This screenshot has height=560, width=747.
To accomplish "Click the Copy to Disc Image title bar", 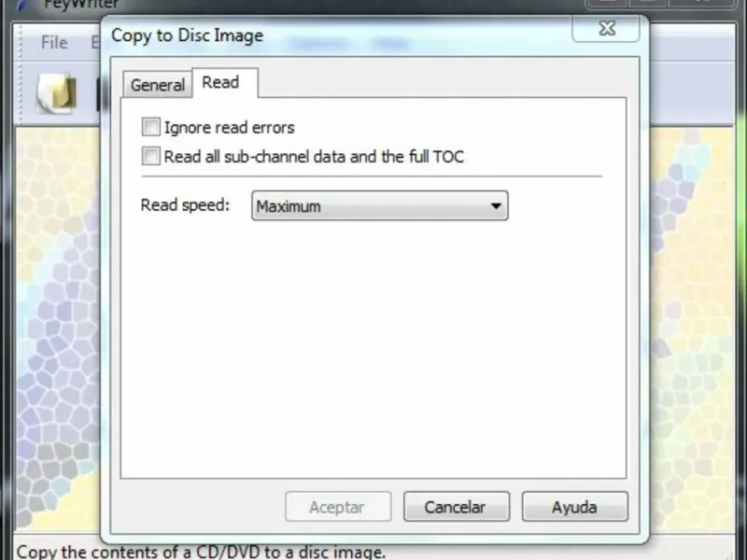I will [333, 35].
